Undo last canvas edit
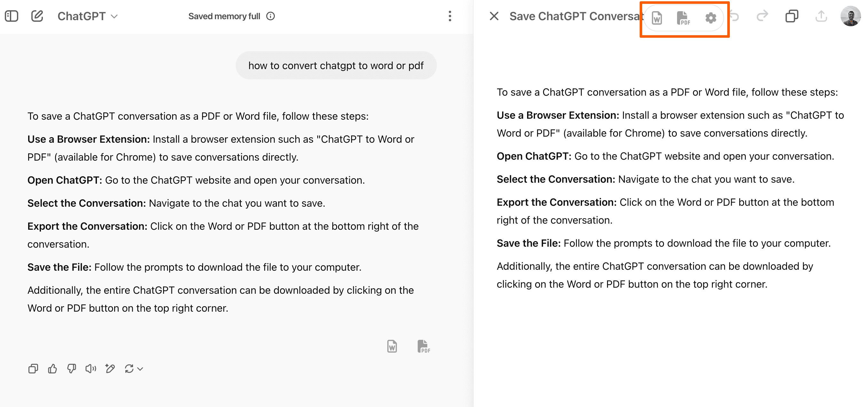The image size is (868, 407). pos(735,16)
